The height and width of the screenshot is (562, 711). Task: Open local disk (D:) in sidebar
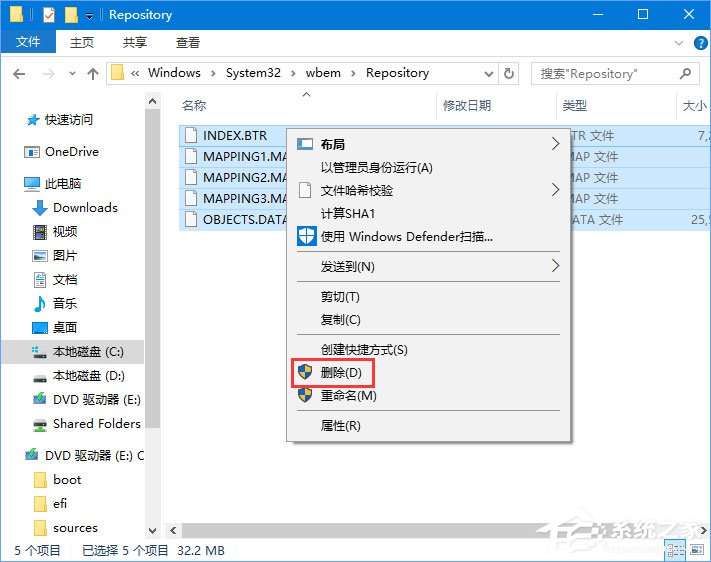88,376
